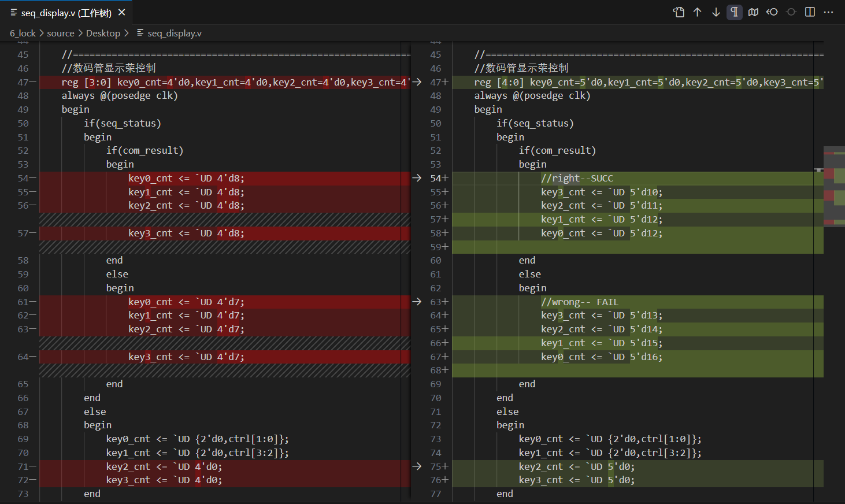Click left pane 'if(com_result)' line
This screenshot has width=845, height=504.
(x=144, y=150)
